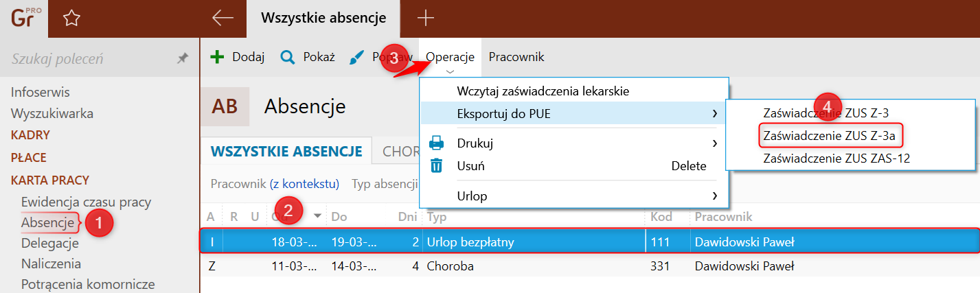Click the Gr PRO application logo

pos(23,18)
